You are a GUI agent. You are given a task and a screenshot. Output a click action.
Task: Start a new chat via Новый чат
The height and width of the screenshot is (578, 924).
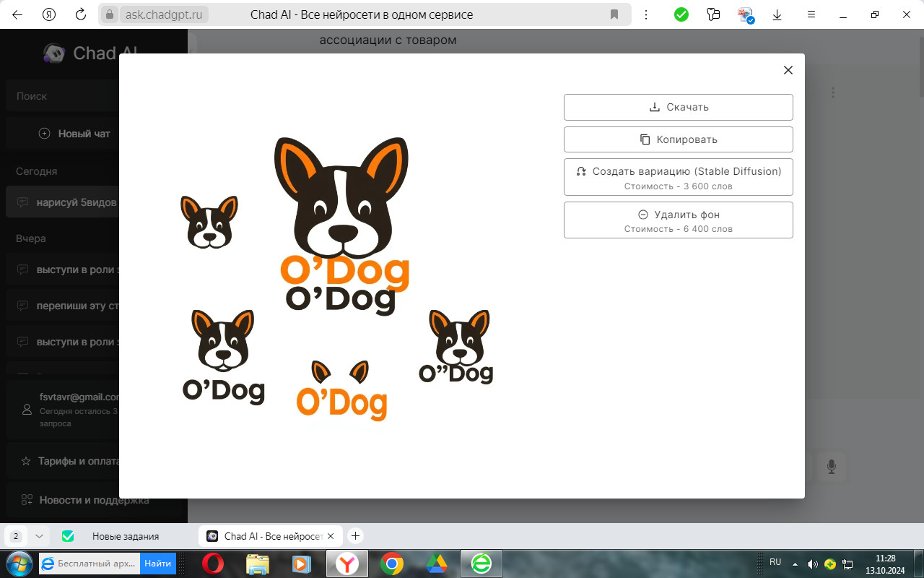[x=75, y=134]
